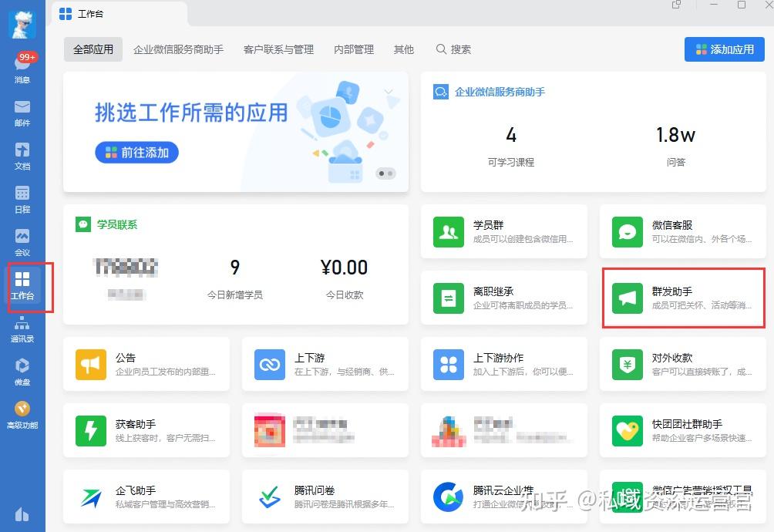
Task: Open the 微信客服 app icon
Action: [627, 231]
